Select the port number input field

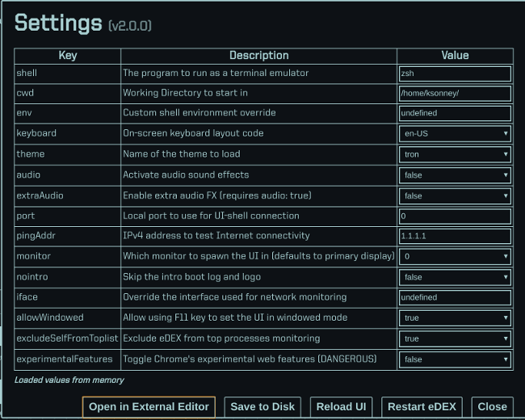[455, 216]
